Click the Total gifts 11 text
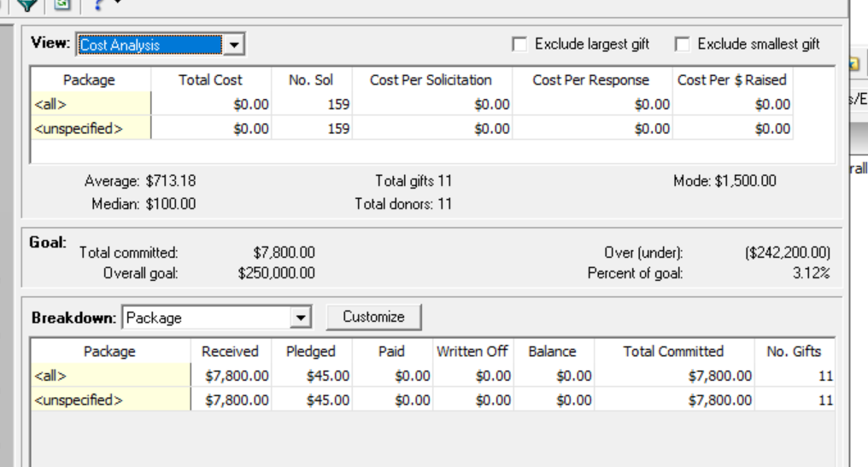Screen dimensions: 868x467 pos(413,181)
